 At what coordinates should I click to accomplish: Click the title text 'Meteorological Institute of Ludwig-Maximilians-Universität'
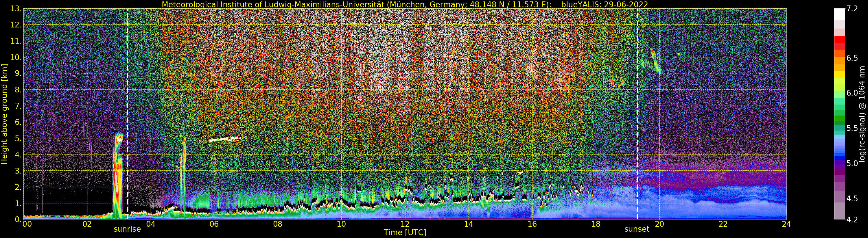(x=273, y=4)
